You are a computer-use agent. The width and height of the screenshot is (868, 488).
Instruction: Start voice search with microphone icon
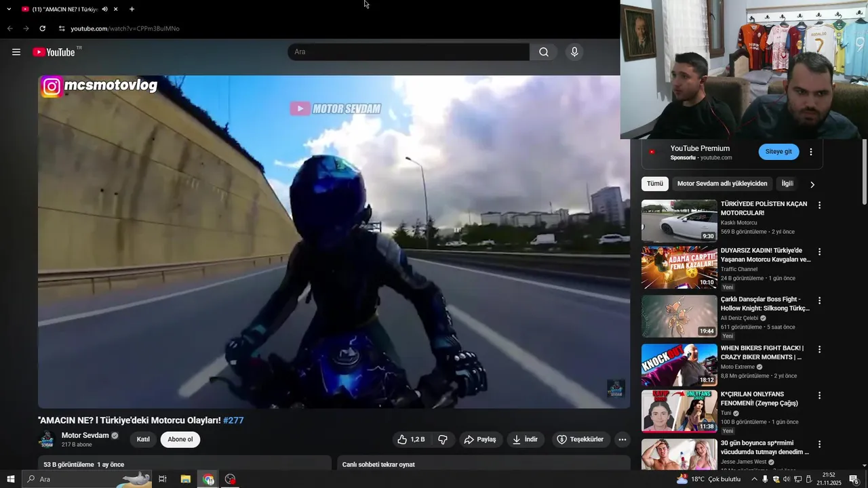(574, 52)
